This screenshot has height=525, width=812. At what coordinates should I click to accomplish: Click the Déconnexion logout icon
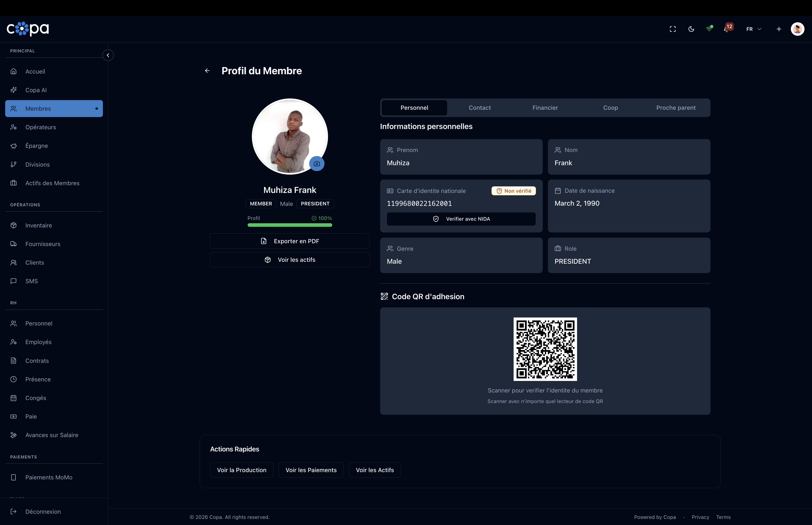(x=14, y=511)
